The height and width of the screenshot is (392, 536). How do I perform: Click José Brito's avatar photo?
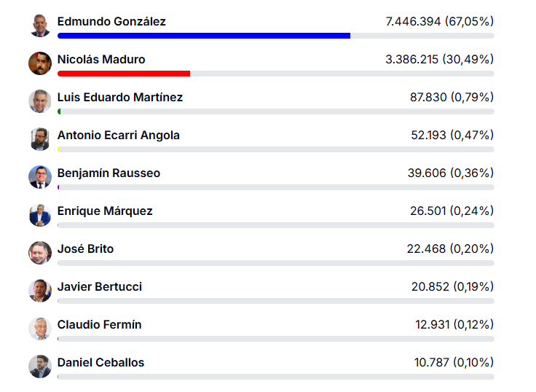pos(40,253)
